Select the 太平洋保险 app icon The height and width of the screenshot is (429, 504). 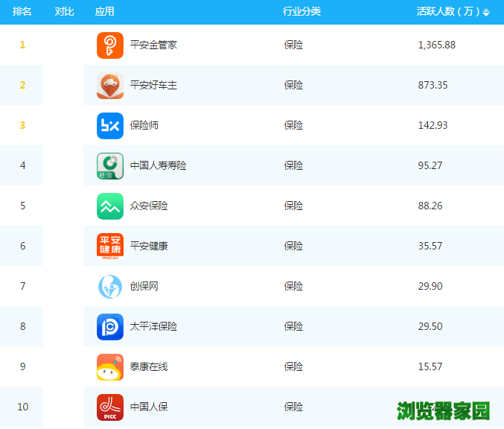point(109,327)
